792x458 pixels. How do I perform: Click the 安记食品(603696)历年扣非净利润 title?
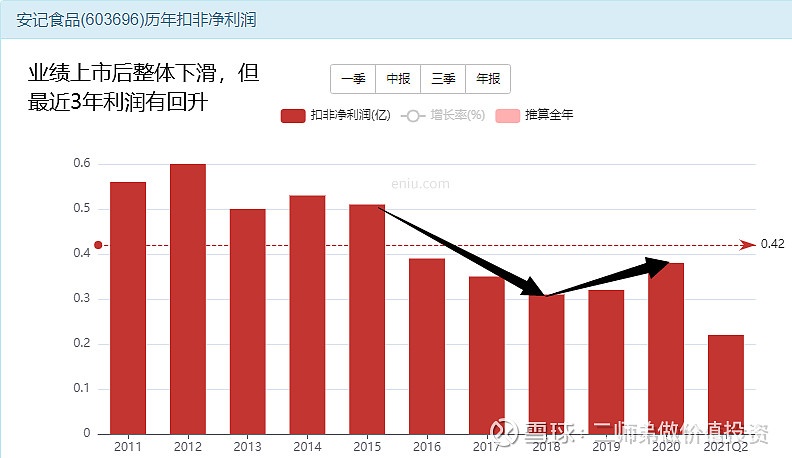(x=136, y=20)
